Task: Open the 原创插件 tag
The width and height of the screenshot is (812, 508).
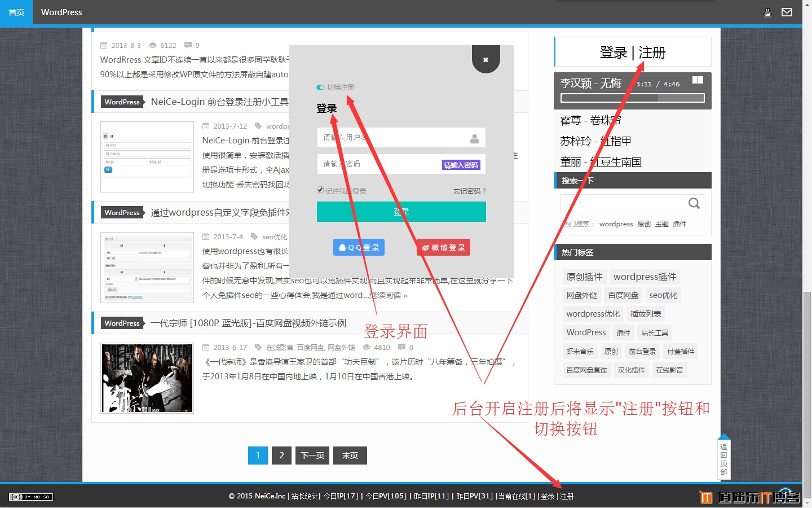Action: [x=584, y=277]
